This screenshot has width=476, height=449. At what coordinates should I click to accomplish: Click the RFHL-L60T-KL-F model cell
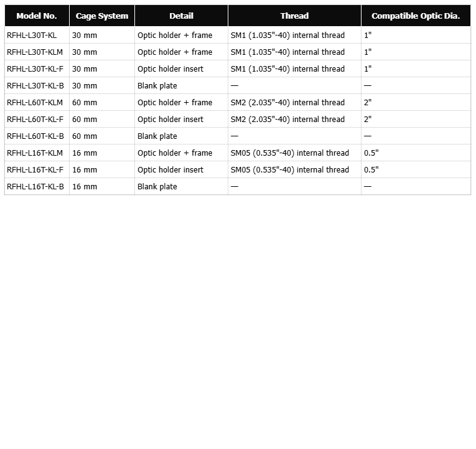tap(35, 120)
